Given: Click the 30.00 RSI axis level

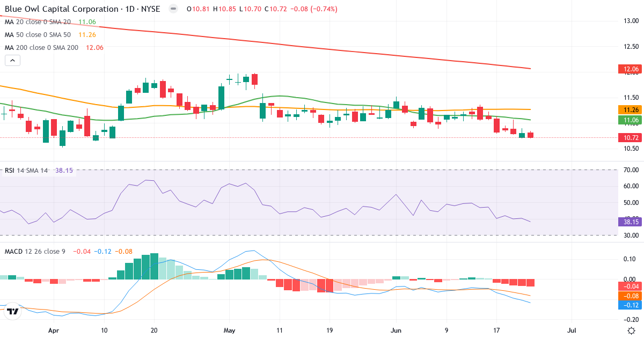Looking at the screenshot, I should pos(630,236).
